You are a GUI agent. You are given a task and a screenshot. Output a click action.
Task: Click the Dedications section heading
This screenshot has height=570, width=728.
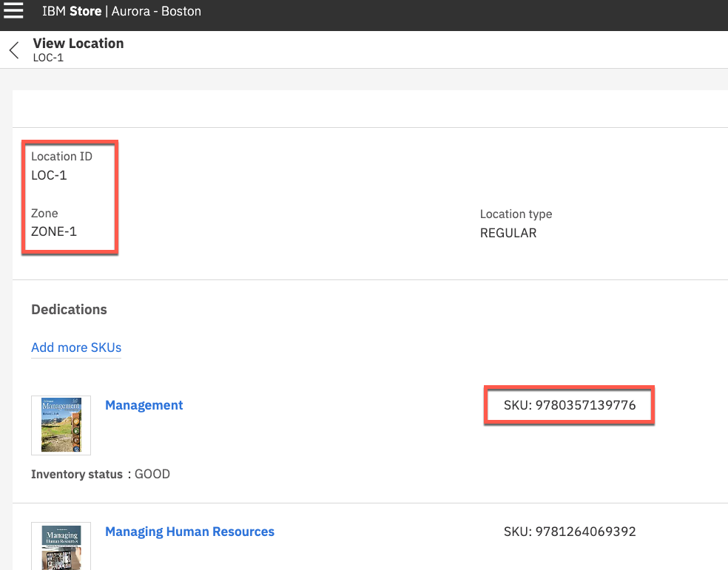(x=70, y=309)
